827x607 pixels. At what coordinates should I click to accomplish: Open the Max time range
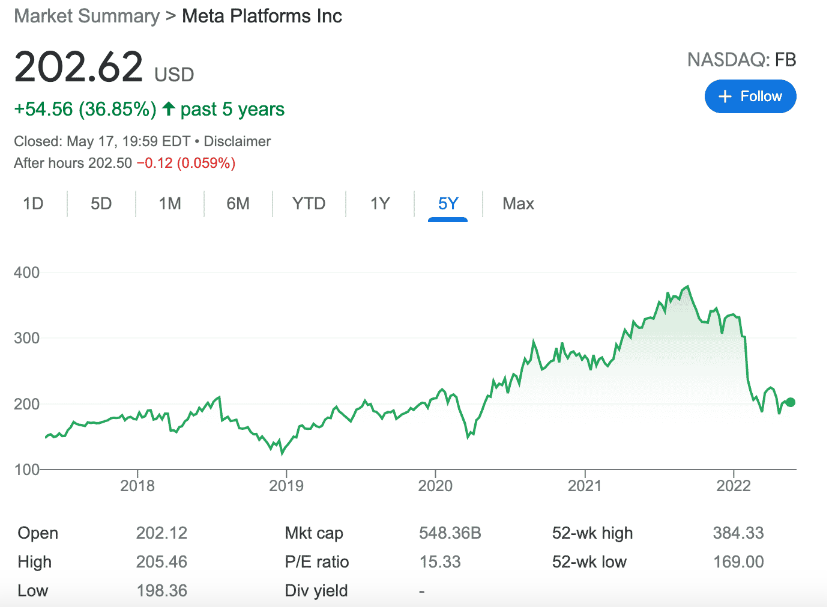tap(518, 204)
